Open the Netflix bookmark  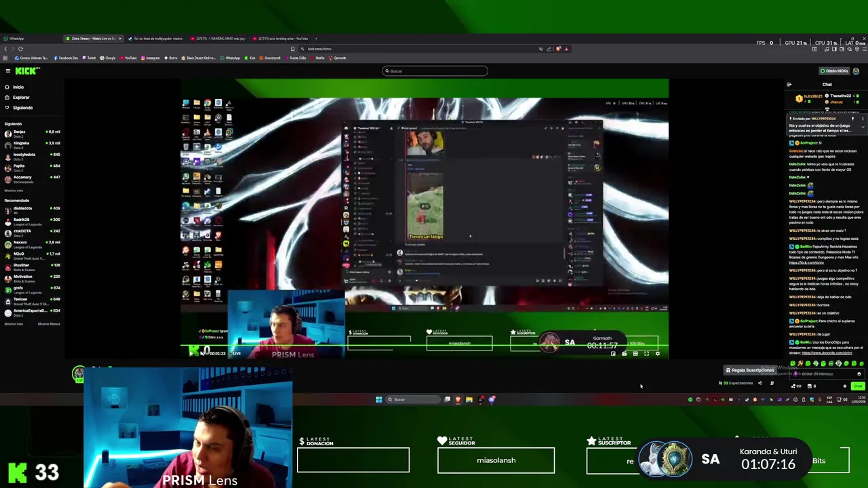coord(319,58)
